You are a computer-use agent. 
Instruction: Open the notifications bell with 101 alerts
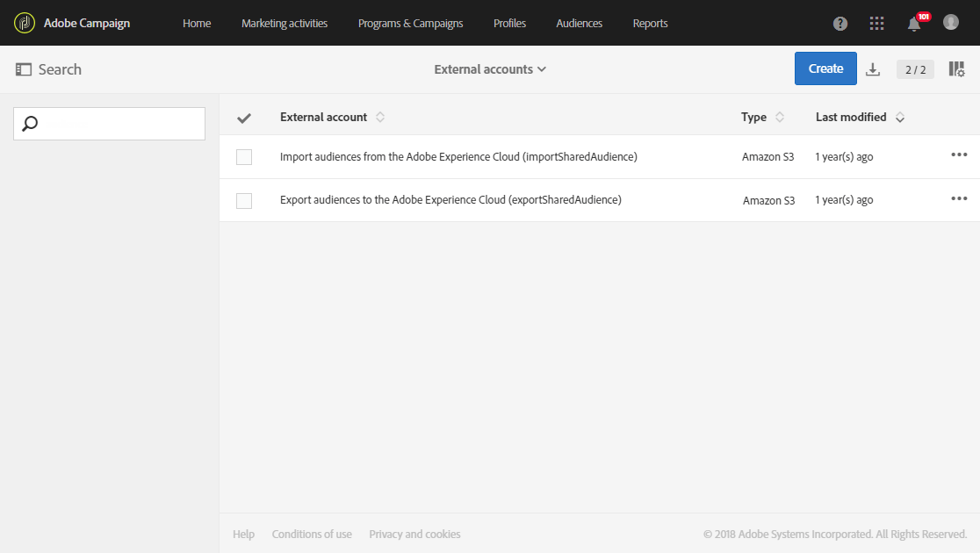(x=913, y=23)
